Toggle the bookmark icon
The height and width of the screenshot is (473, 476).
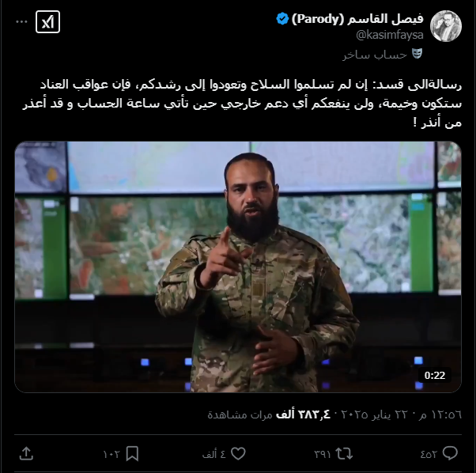click(132, 454)
